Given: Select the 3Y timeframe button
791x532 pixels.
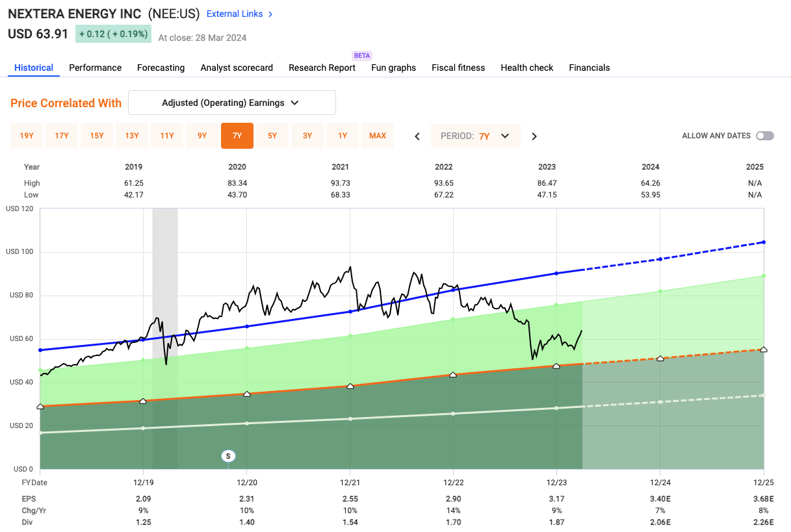Looking at the screenshot, I should tap(307, 136).
